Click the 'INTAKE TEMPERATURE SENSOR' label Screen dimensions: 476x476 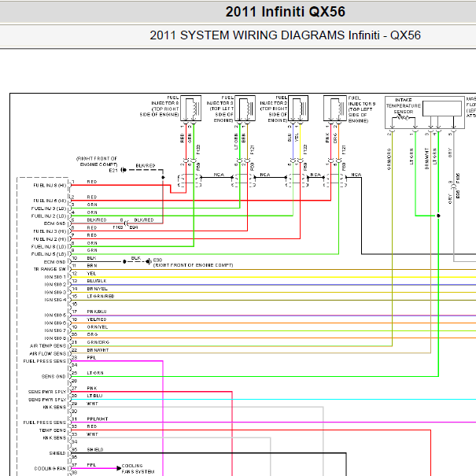pyautogui.click(x=404, y=105)
